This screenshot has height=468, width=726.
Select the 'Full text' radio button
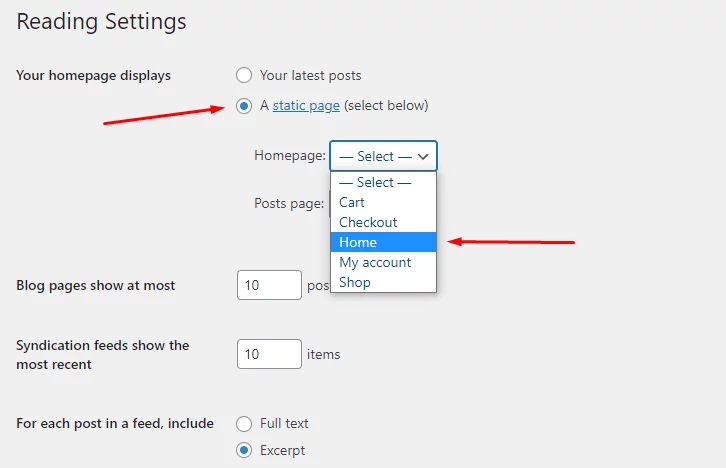244,424
